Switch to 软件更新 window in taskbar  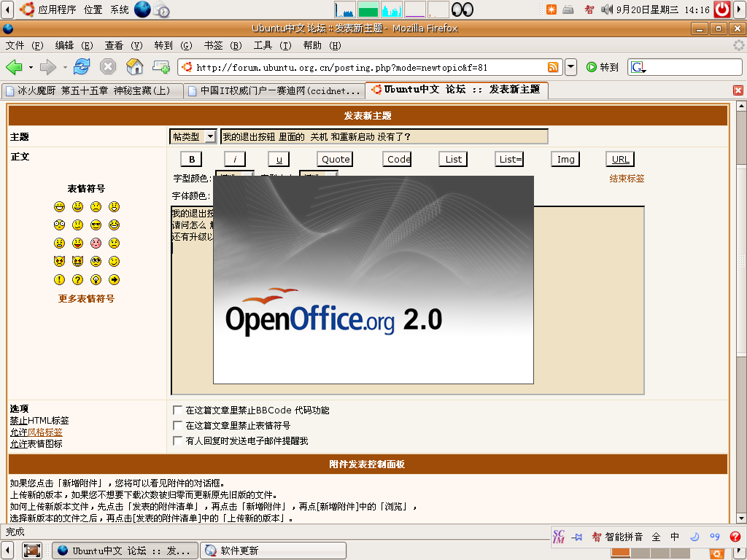point(274,551)
